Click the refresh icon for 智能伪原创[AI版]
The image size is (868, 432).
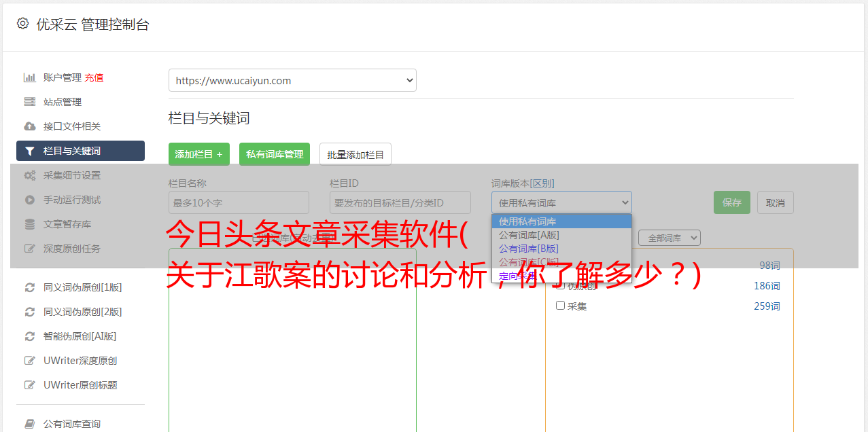[x=30, y=336]
